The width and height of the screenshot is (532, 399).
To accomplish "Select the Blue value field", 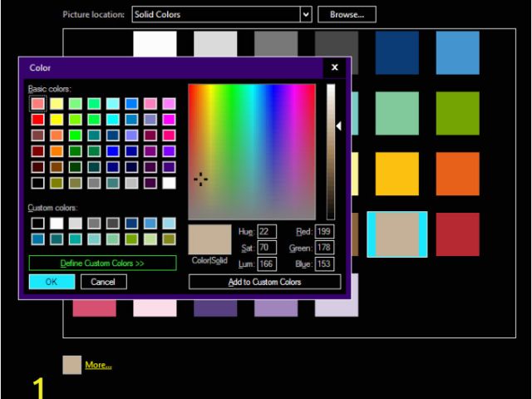I will click(325, 264).
